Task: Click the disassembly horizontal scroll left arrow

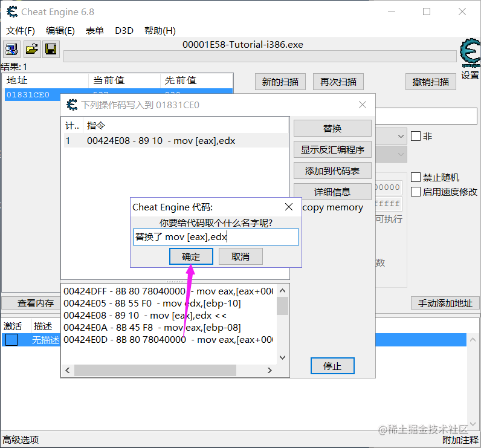Action: [x=68, y=371]
